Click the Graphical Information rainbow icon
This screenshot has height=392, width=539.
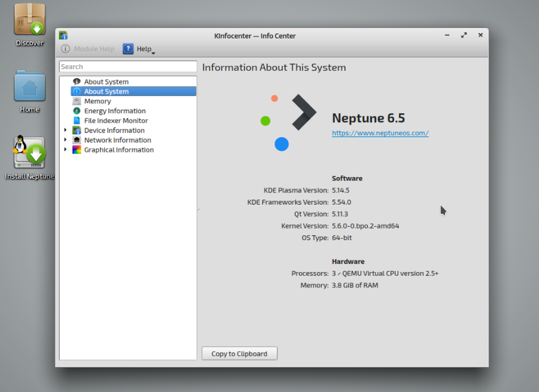[x=77, y=150]
